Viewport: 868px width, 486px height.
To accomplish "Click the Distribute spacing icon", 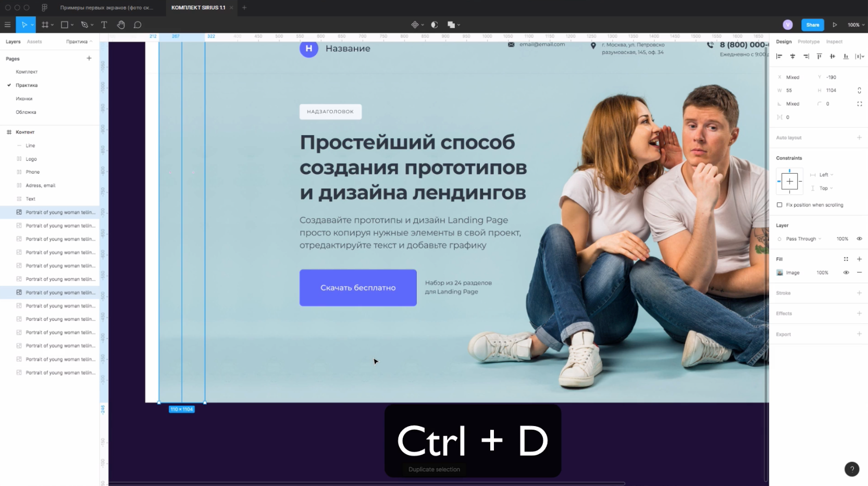I will (859, 56).
